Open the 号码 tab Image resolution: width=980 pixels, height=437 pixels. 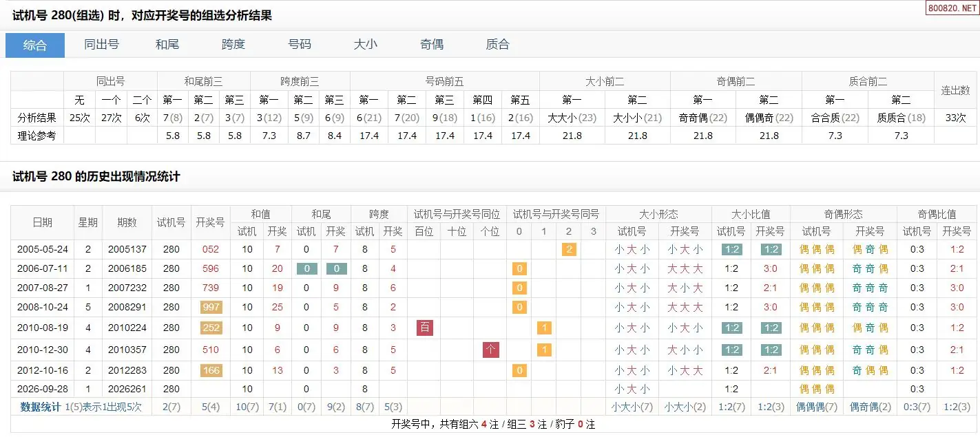coord(300,45)
